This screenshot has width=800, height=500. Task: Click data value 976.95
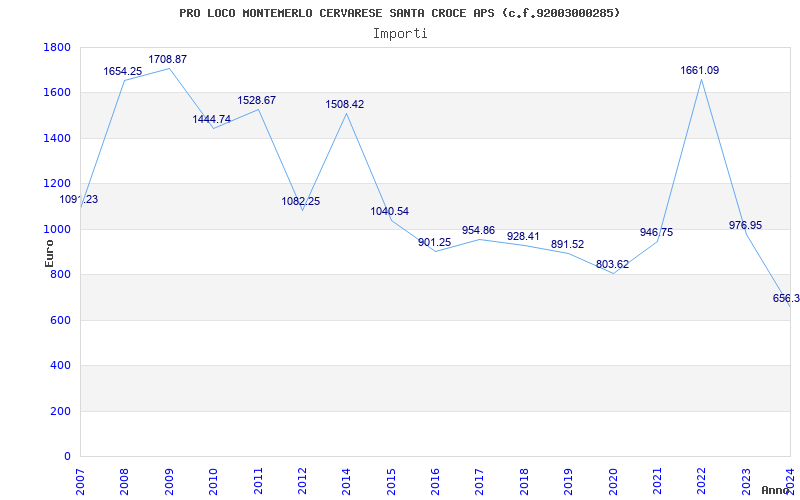pyautogui.click(x=745, y=226)
